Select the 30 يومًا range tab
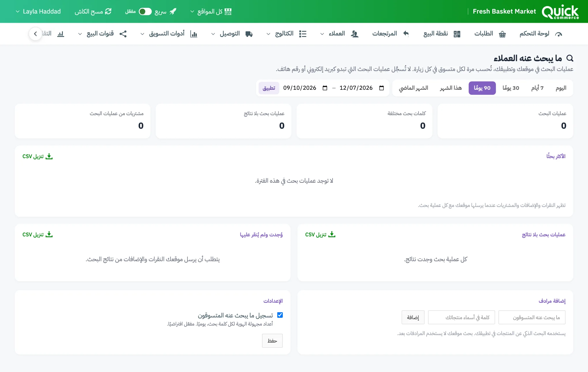This screenshot has width=588, height=372. coord(511,88)
